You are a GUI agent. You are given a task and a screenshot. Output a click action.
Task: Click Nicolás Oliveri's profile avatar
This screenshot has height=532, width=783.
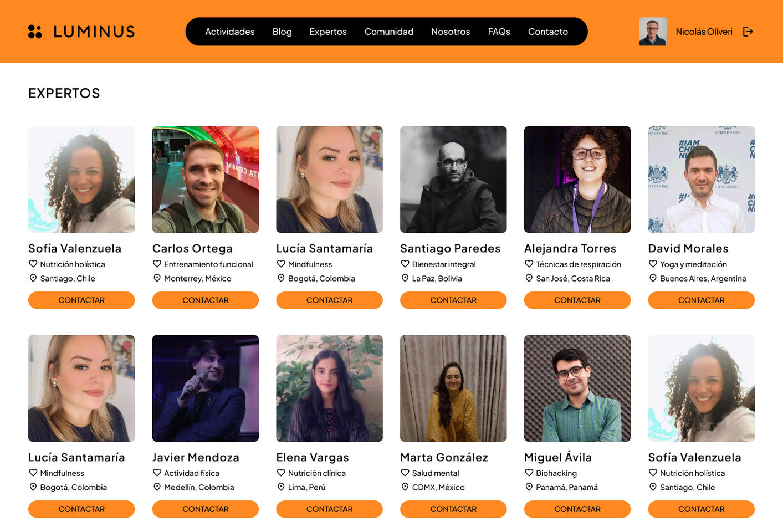(x=653, y=32)
